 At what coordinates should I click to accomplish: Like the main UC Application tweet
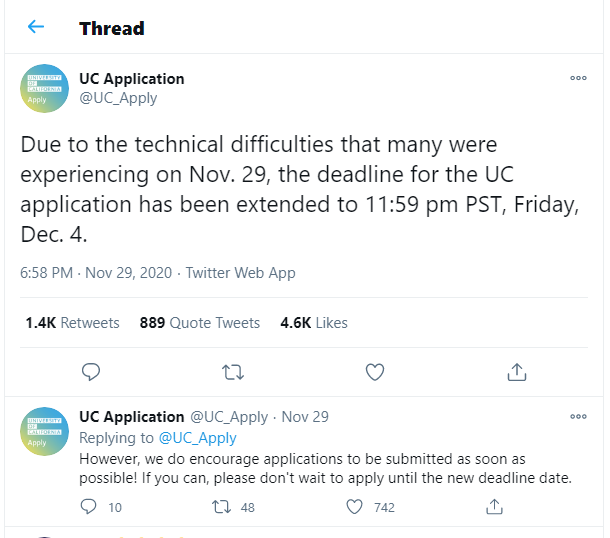point(375,372)
